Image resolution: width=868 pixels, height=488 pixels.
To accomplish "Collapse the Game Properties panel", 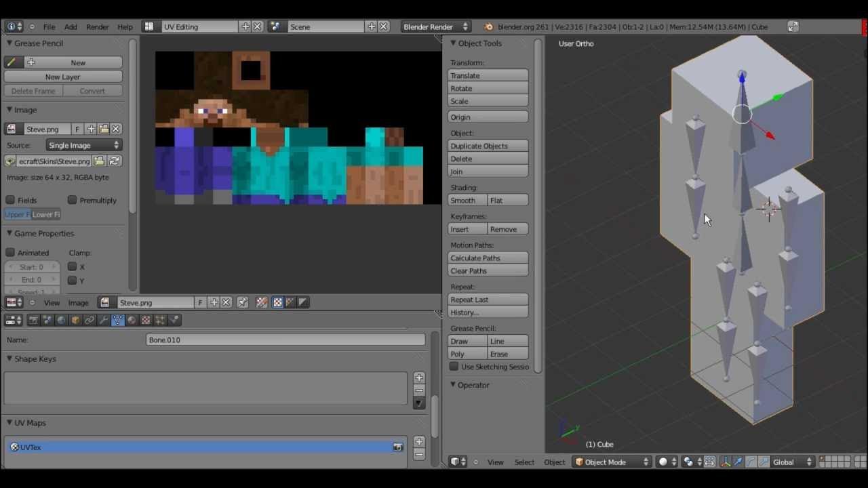I will pos(10,233).
